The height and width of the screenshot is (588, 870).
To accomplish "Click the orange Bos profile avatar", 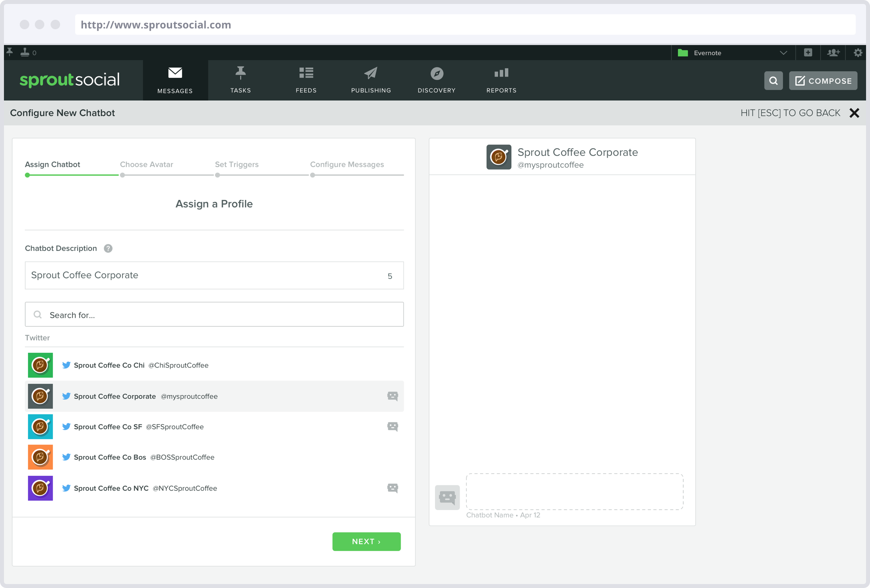I will pyautogui.click(x=40, y=457).
